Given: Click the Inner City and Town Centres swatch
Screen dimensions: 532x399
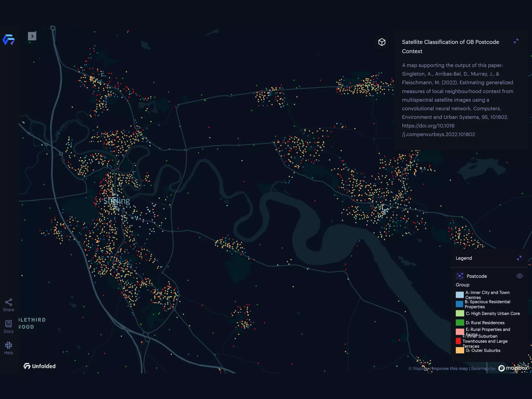Looking at the screenshot, I should coord(460,295).
